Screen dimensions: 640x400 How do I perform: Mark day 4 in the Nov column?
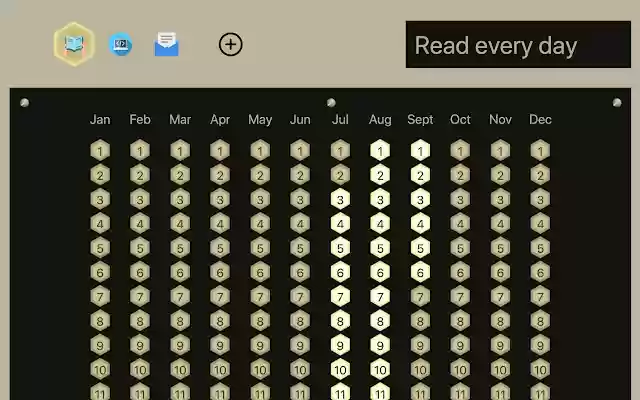click(x=500, y=224)
